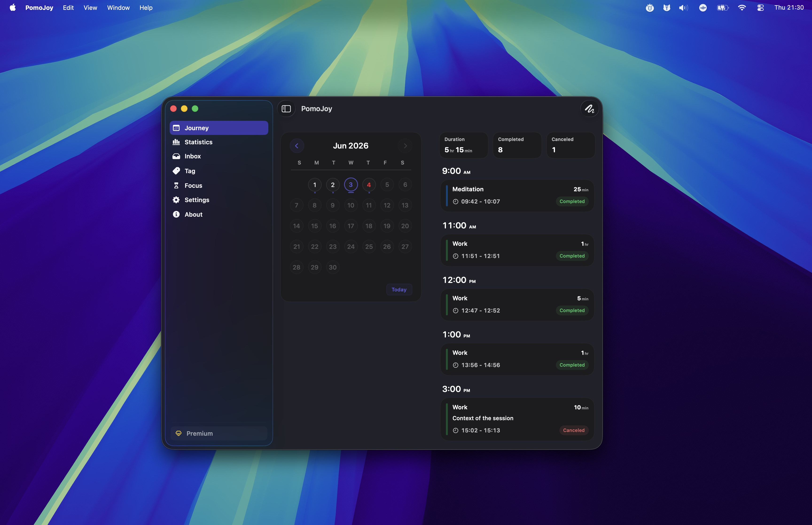Open the Work 12:47 - 12:52 session
The image size is (812, 525).
click(x=517, y=305)
